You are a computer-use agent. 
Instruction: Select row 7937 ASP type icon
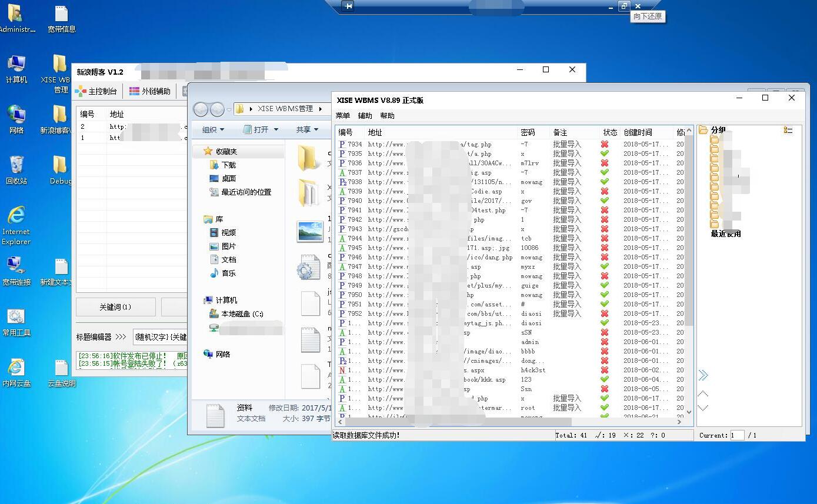click(x=342, y=172)
